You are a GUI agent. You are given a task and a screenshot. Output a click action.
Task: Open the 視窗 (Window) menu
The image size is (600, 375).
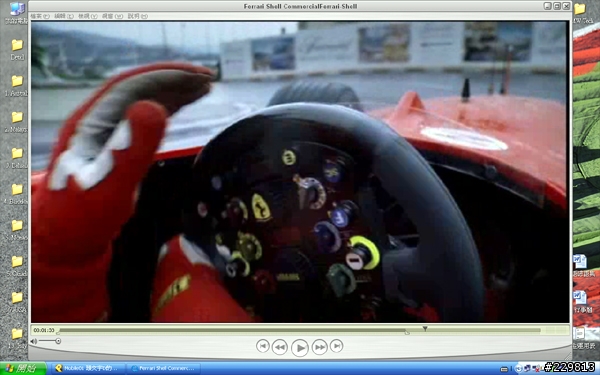(112, 16)
